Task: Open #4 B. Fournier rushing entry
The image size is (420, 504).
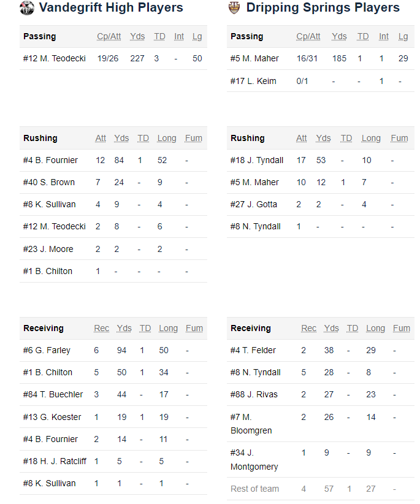Action: tap(50, 160)
